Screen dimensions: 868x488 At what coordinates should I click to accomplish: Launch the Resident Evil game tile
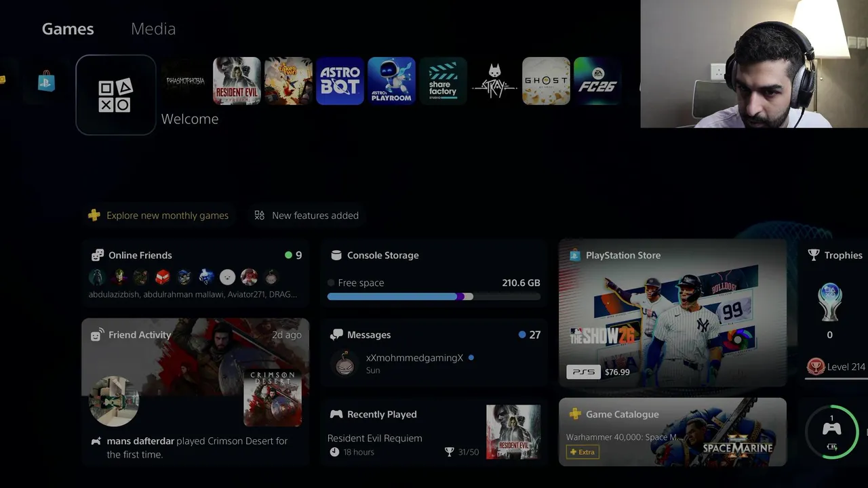point(237,81)
